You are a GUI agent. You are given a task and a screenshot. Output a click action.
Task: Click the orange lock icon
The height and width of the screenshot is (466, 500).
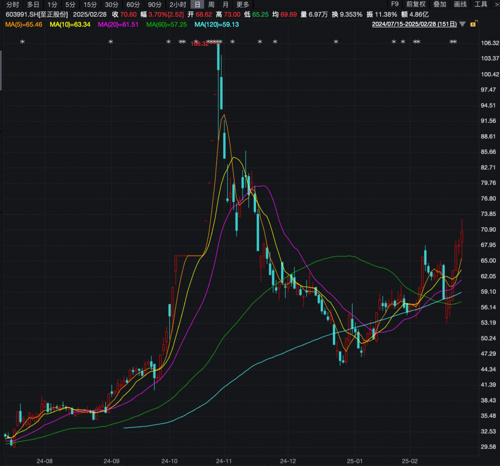(x=474, y=24)
